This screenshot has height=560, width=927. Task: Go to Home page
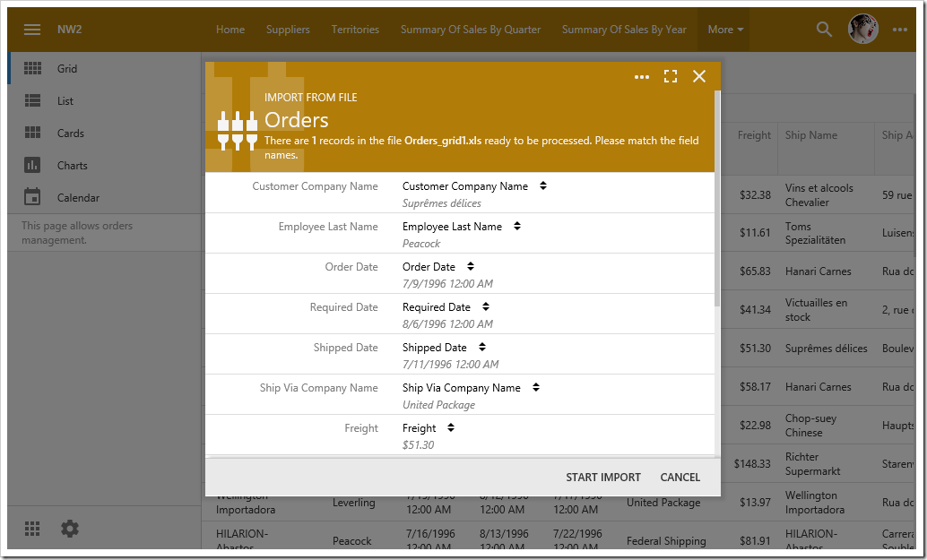(230, 30)
